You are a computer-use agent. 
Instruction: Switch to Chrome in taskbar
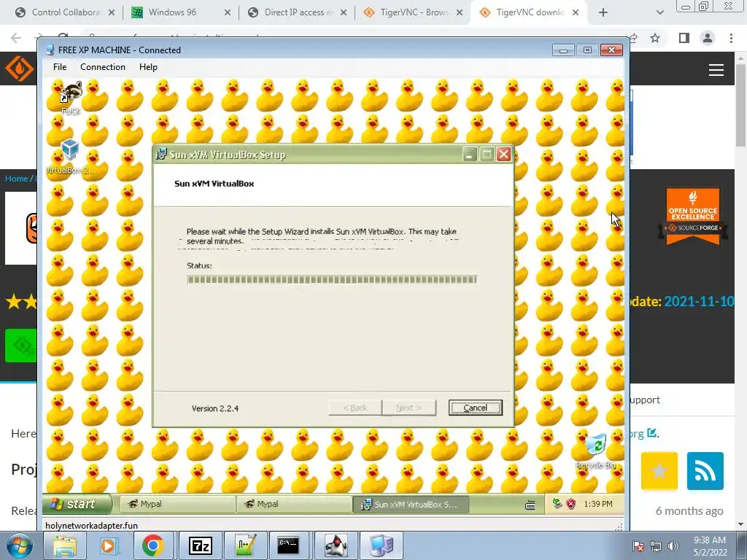tap(152, 545)
